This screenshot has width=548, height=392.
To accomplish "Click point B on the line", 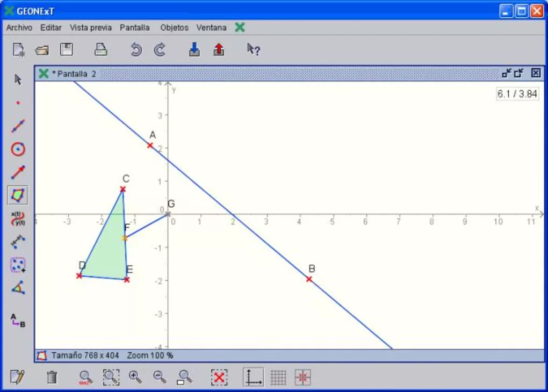I will [309, 279].
